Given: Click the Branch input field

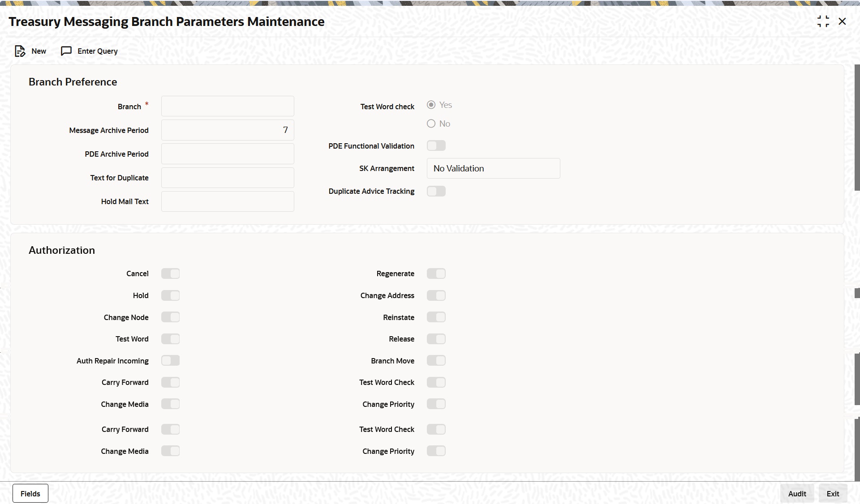Looking at the screenshot, I should pos(228,107).
